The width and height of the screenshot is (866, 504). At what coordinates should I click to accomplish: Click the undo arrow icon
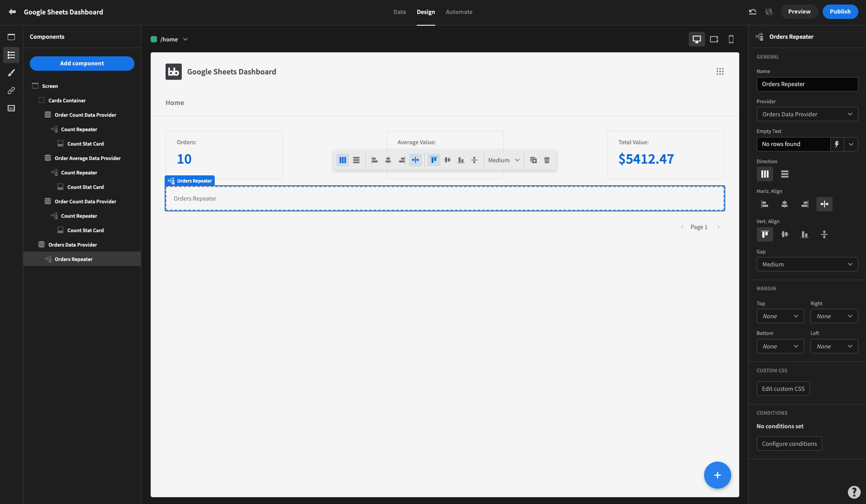coord(753,12)
